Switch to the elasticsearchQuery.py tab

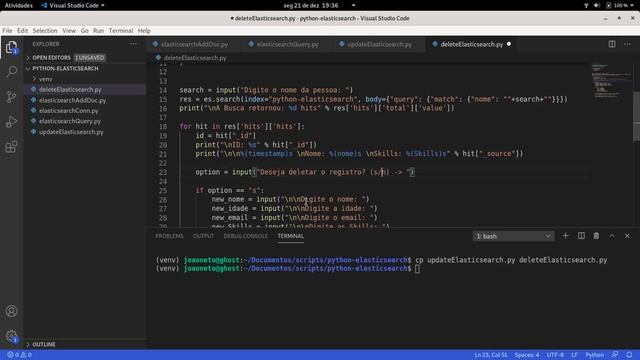[x=287, y=44]
